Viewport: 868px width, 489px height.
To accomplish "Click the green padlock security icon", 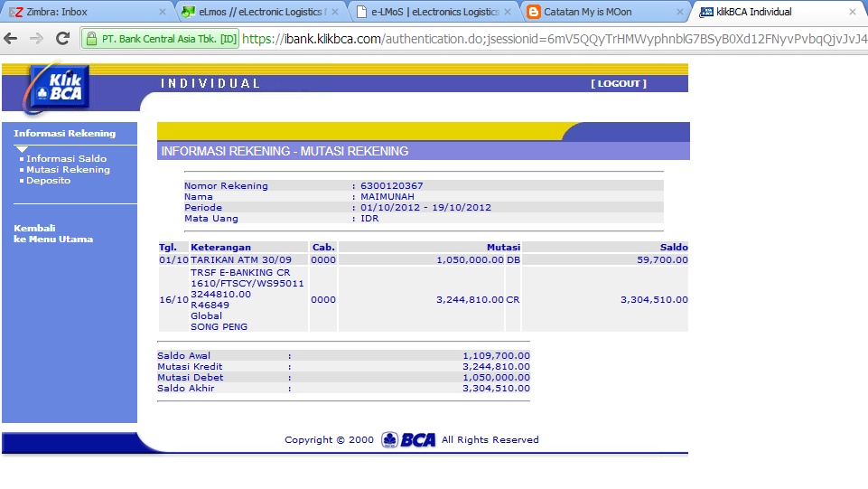I will coord(91,39).
